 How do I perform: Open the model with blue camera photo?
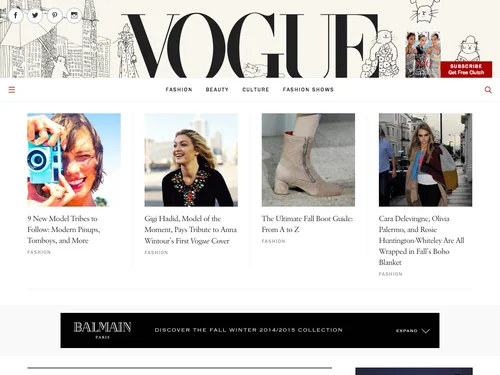click(74, 160)
